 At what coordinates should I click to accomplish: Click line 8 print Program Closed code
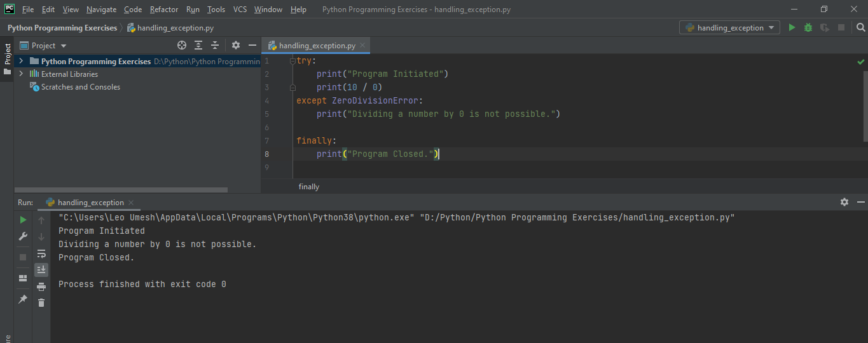(378, 154)
